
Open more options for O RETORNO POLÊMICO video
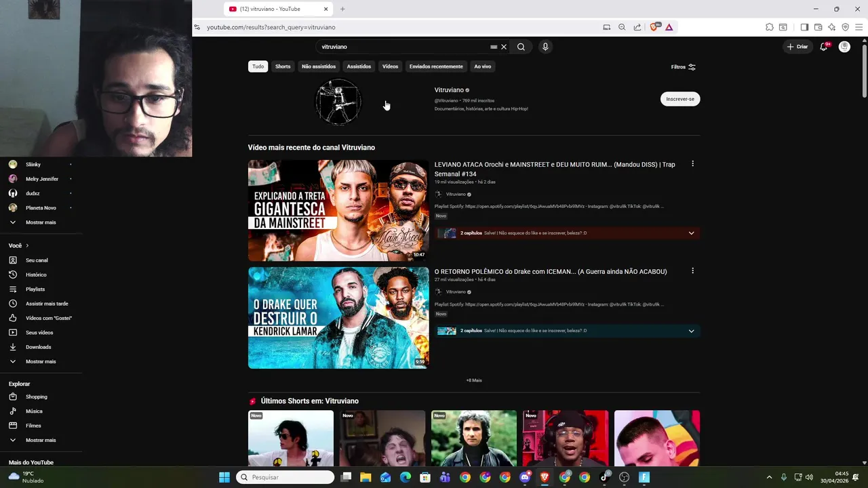tap(692, 271)
